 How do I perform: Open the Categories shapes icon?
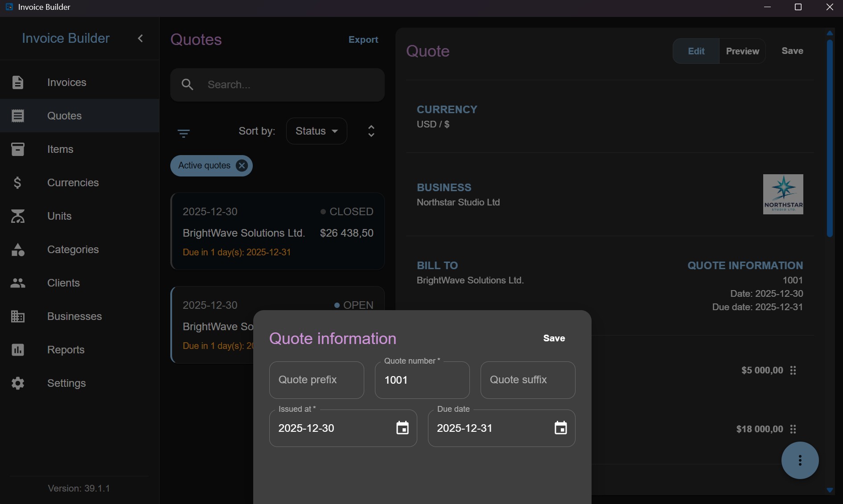click(x=18, y=250)
